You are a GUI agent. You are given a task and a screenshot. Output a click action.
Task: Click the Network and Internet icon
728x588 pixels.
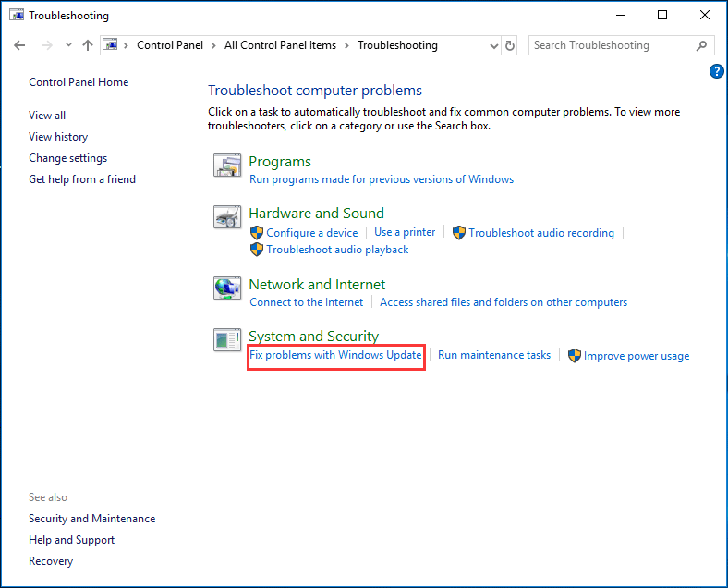[227, 289]
